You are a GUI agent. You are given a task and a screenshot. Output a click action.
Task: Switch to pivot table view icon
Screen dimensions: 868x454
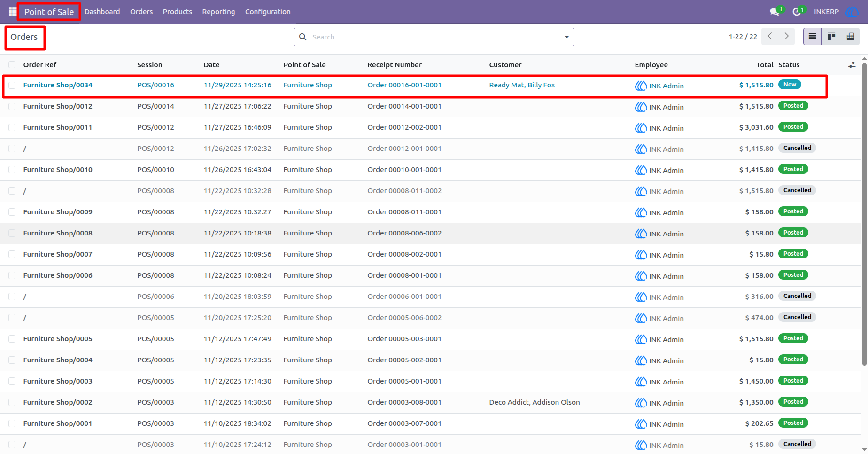(850, 36)
